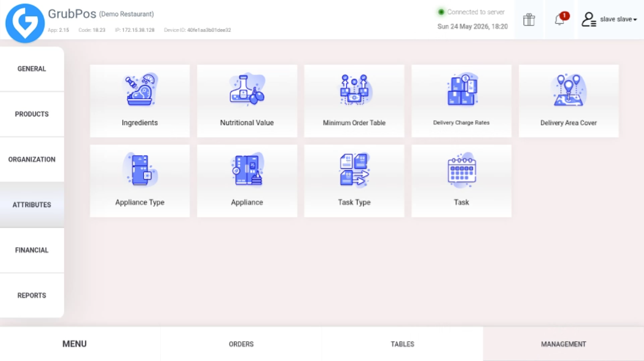This screenshot has height=361, width=644.
Task: Select the Attributes section
Action: coord(32,205)
